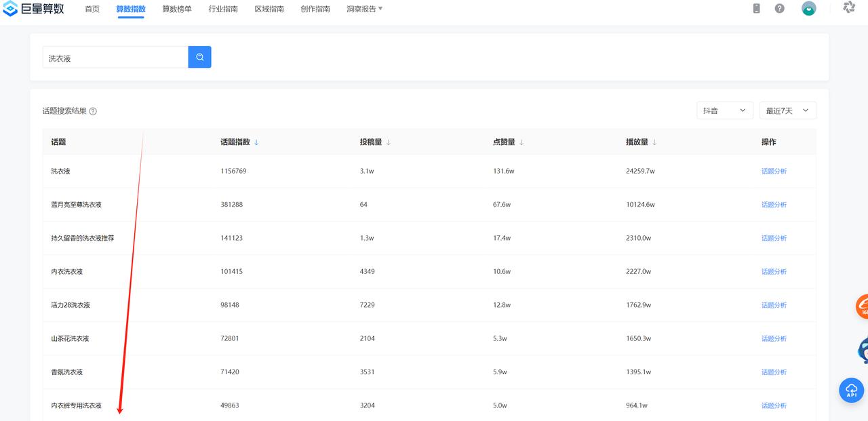Screen dimensions: 868x421
Task: Open 话题分析 for 蓝月亮至尊洗衣液
Action: click(774, 204)
